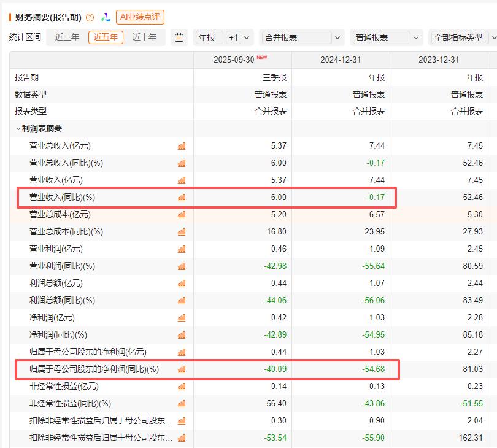The image size is (497, 448).
Task: Open the calendar date picker icon
Action: [x=179, y=37]
